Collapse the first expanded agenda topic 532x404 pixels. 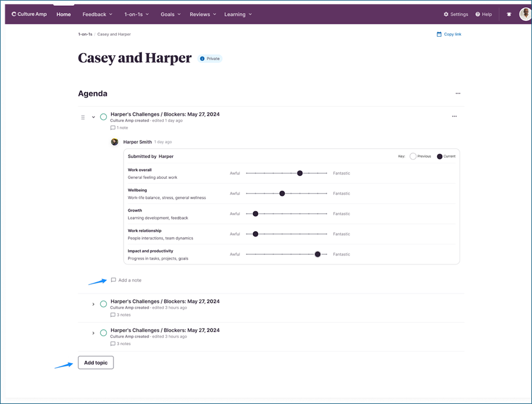click(93, 117)
